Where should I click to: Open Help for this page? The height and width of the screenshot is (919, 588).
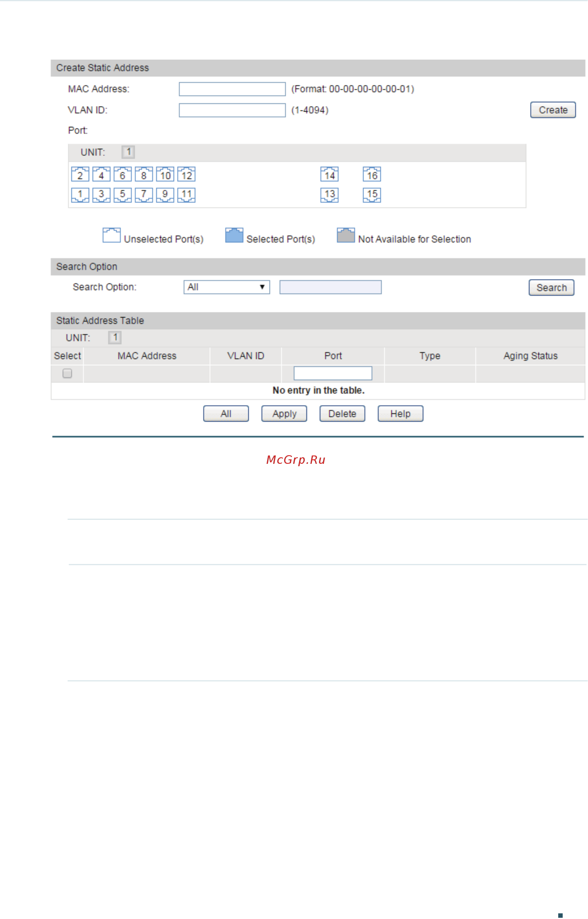(x=401, y=414)
